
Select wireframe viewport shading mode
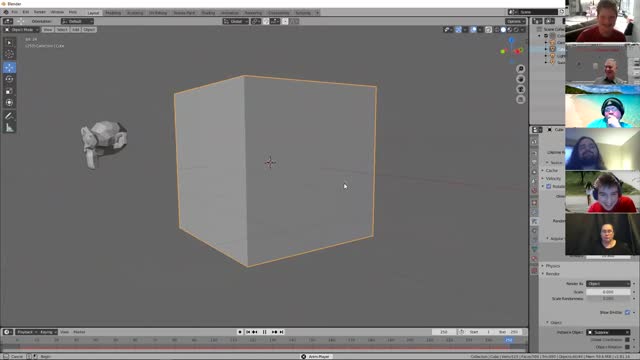click(497, 30)
